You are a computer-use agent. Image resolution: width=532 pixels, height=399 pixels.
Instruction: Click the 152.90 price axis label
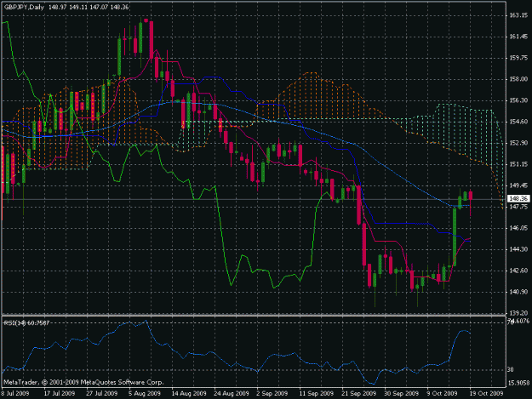click(x=518, y=143)
